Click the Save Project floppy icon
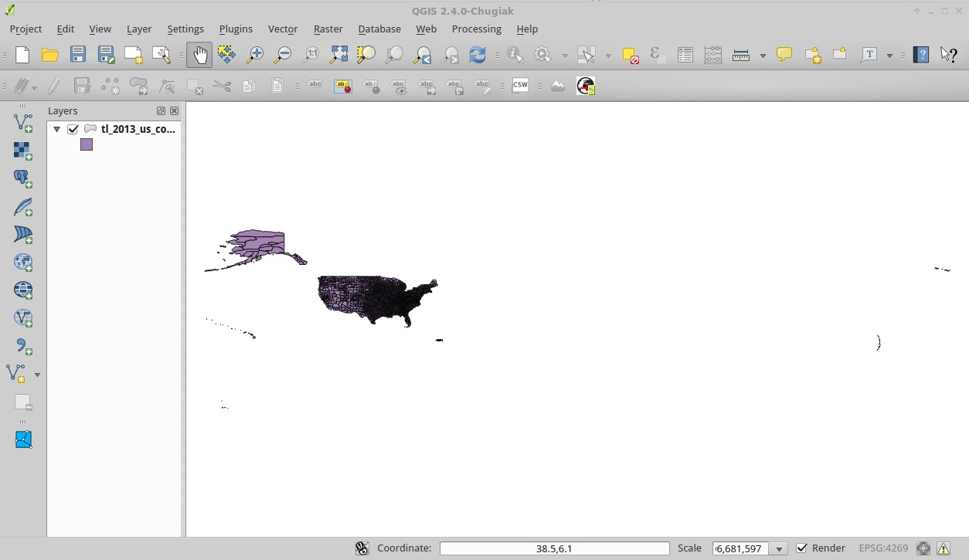 (x=78, y=55)
